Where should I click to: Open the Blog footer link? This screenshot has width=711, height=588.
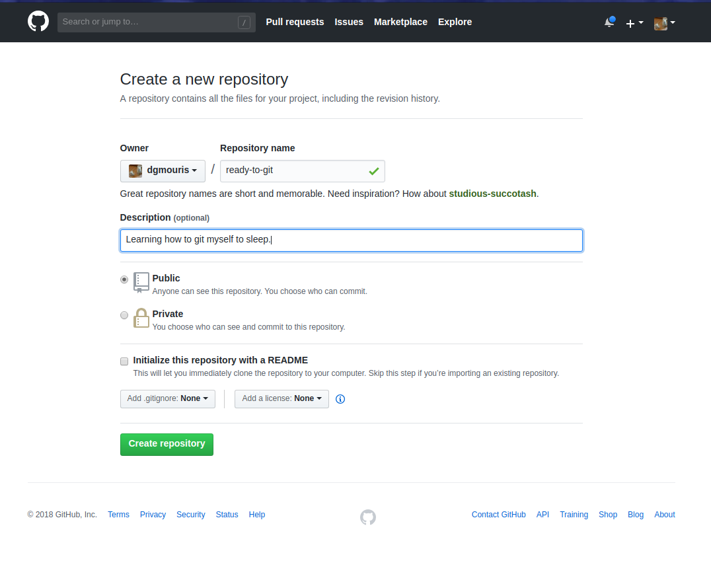click(x=635, y=515)
